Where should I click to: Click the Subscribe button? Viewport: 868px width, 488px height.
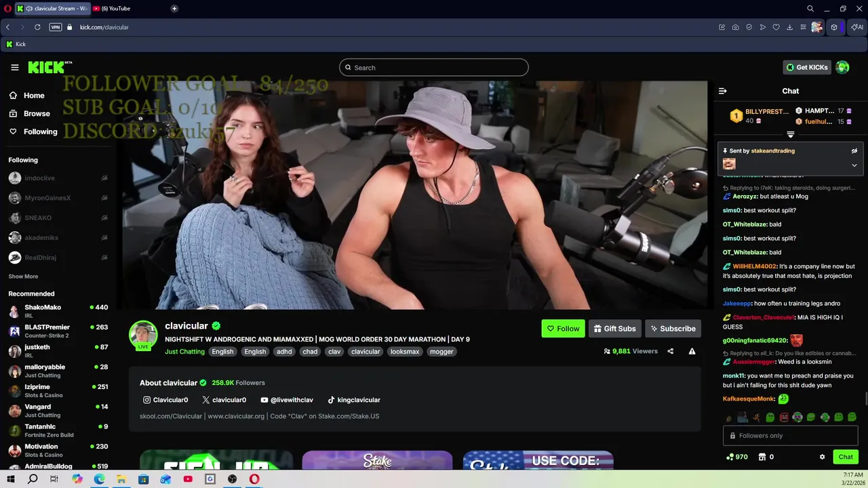pyautogui.click(x=673, y=329)
